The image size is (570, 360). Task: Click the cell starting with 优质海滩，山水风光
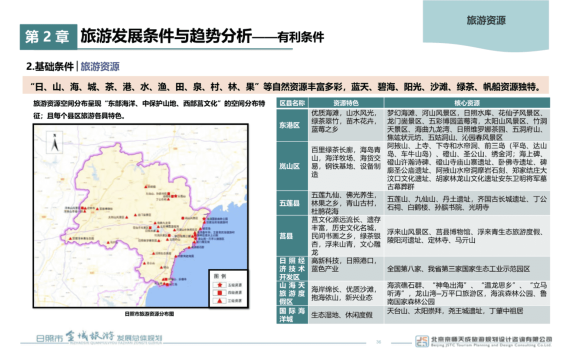(346, 125)
